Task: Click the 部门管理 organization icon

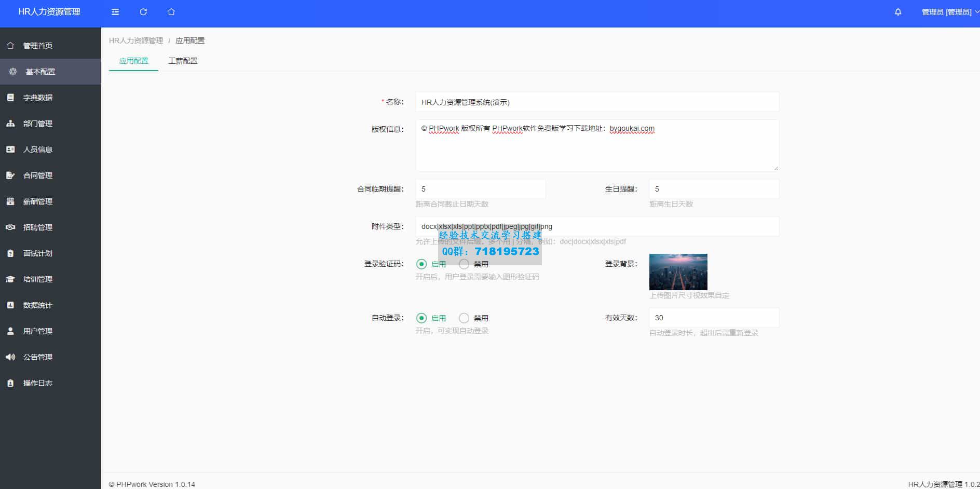Action: [10, 124]
